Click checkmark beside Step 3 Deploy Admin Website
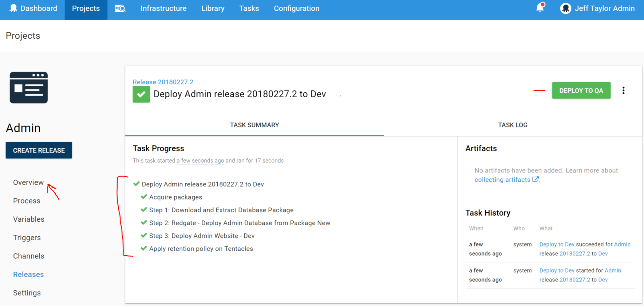Screen dimensions: 644x306 [144, 235]
